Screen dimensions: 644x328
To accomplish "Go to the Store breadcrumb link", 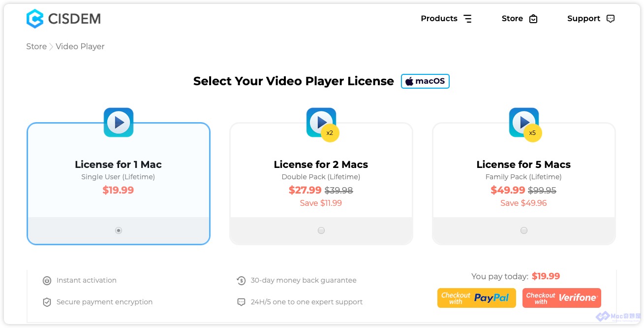I will click(x=36, y=46).
